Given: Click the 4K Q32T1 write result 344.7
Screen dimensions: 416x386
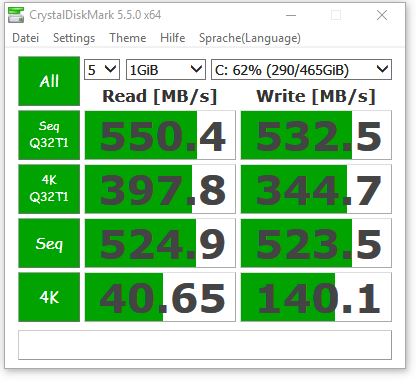Looking at the screenshot, I should pos(316,189).
